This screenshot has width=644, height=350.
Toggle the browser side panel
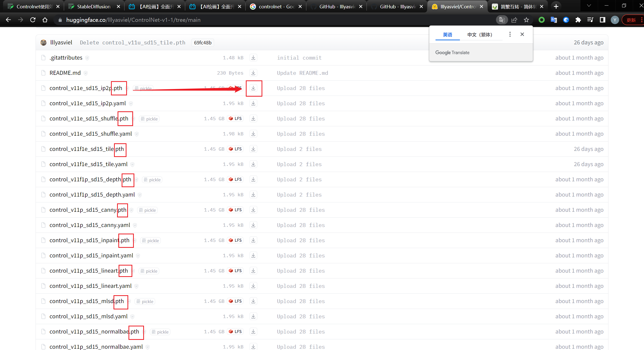(603, 20)
